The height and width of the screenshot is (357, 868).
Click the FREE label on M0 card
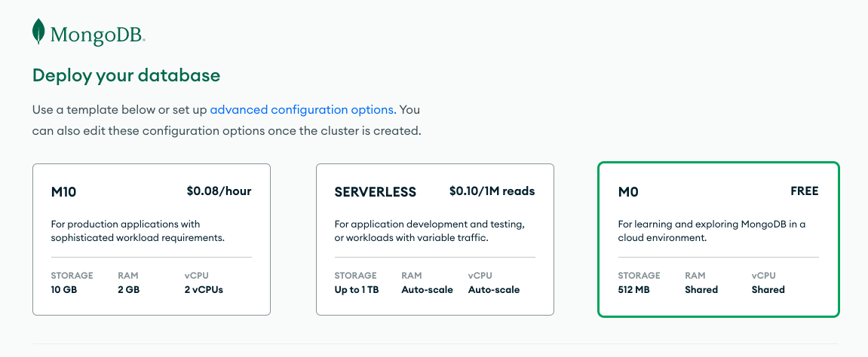pyautogui.click(x=804, y=191)
